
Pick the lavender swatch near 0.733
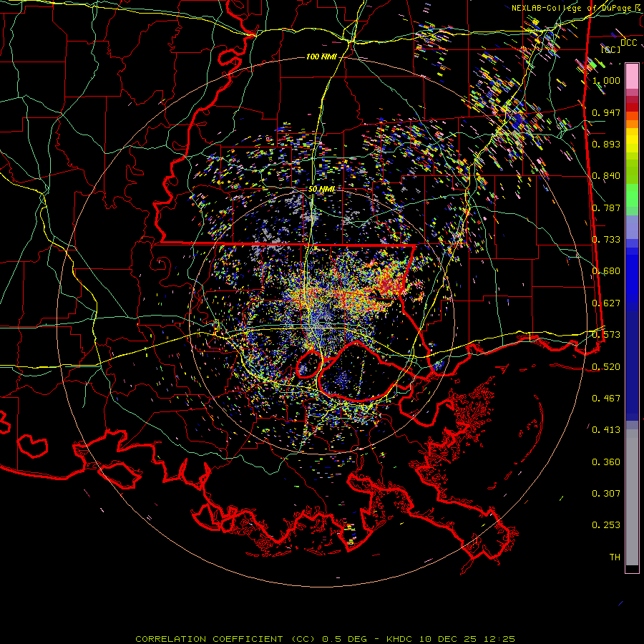pyautogui.click(x=632, y=228)
